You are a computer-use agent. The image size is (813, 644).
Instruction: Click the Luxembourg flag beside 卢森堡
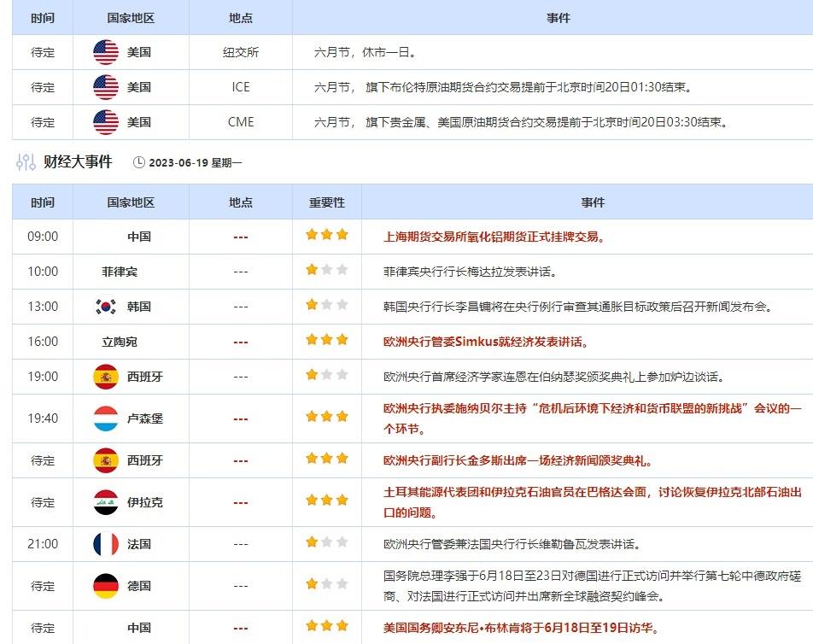[106, 419]
